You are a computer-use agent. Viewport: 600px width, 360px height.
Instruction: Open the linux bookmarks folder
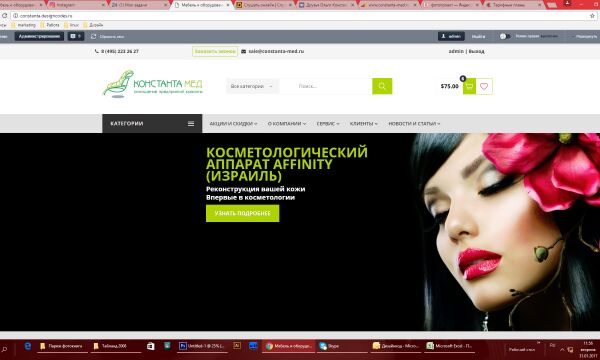[72, 25]
